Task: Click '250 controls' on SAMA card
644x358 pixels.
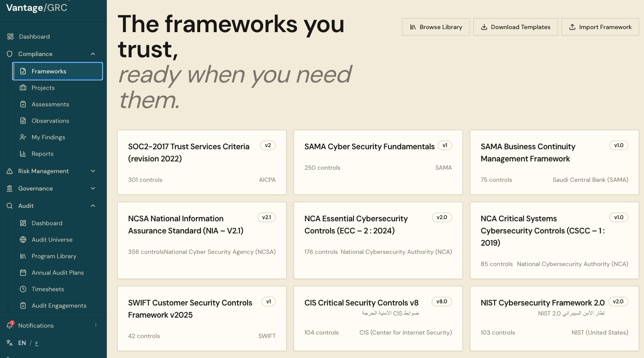Action: pyautogui.click(x=322, y=168)
